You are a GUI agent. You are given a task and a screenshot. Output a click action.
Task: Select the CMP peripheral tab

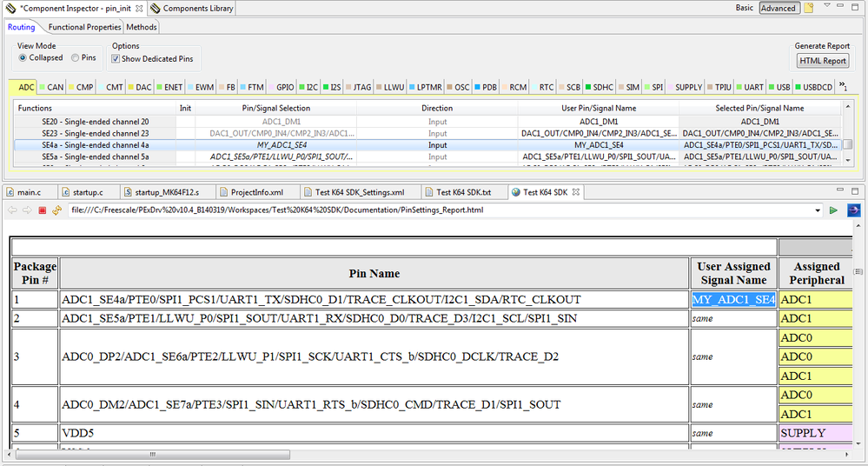tap(81, 87)
